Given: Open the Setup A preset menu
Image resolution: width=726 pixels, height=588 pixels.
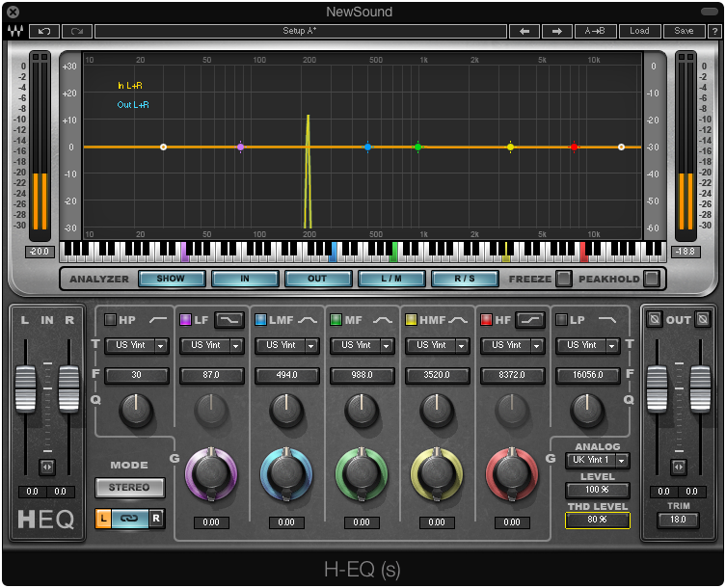Looking at the screenshot, I should [x=301, y=31].
